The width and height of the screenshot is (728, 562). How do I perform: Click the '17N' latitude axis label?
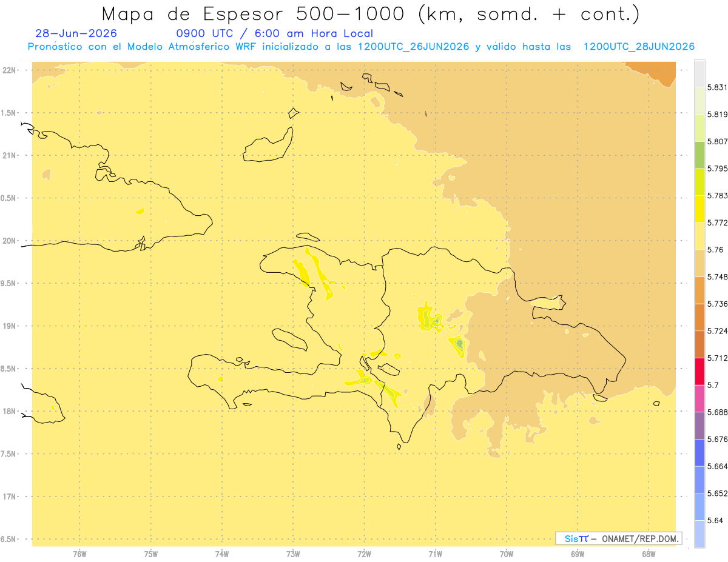(8, 497)
